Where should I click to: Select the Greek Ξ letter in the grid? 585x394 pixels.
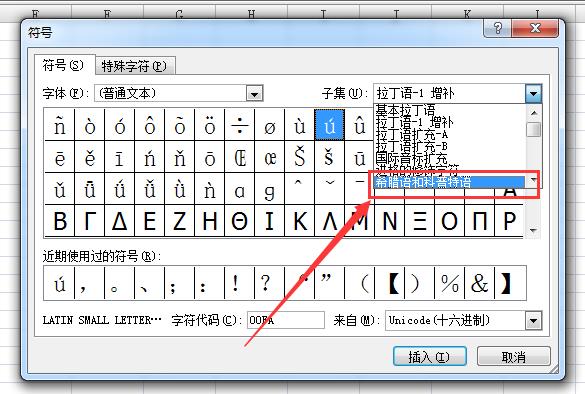tap(419, 221)
